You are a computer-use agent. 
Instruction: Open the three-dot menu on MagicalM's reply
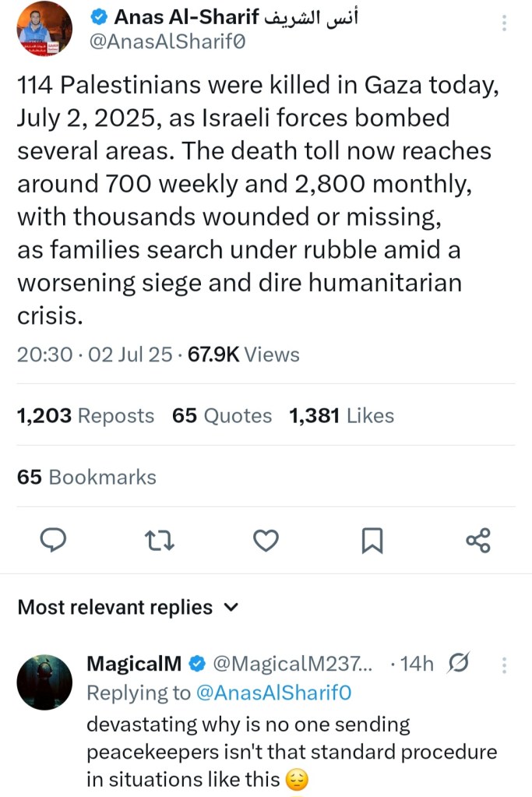[504, 665]
